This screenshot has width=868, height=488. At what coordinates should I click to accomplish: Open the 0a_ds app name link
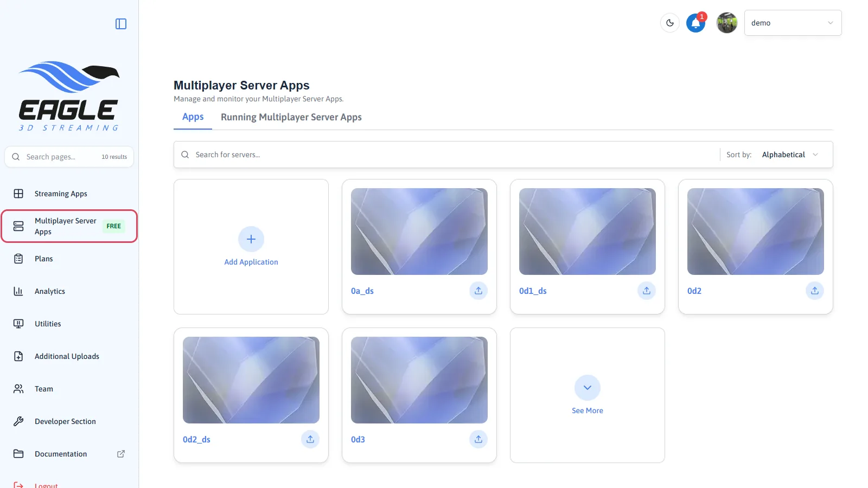pos(362,291)
